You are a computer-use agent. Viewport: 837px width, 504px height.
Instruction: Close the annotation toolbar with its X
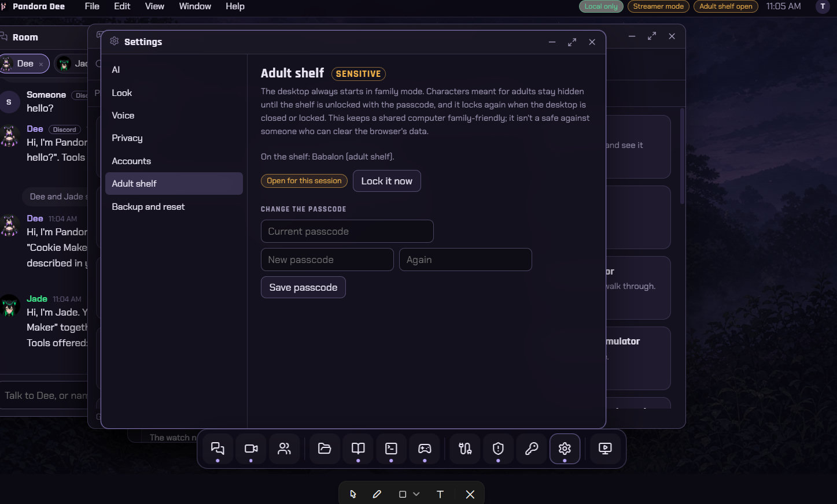coord(470,494)
